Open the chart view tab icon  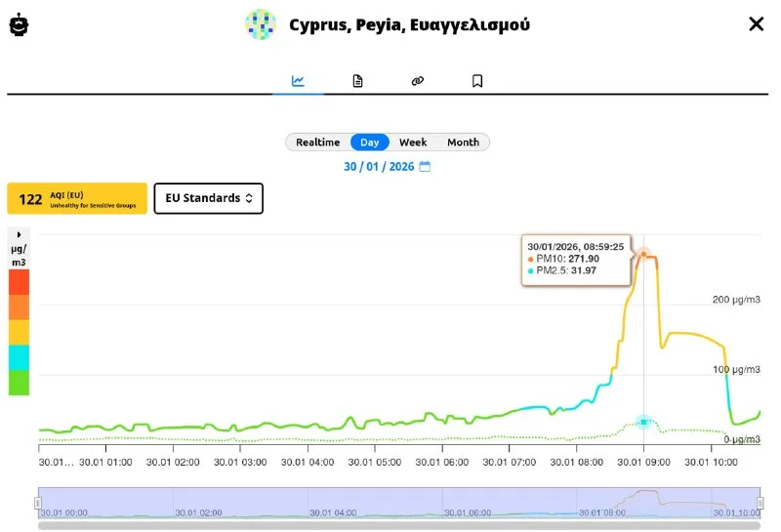(298, 81)
